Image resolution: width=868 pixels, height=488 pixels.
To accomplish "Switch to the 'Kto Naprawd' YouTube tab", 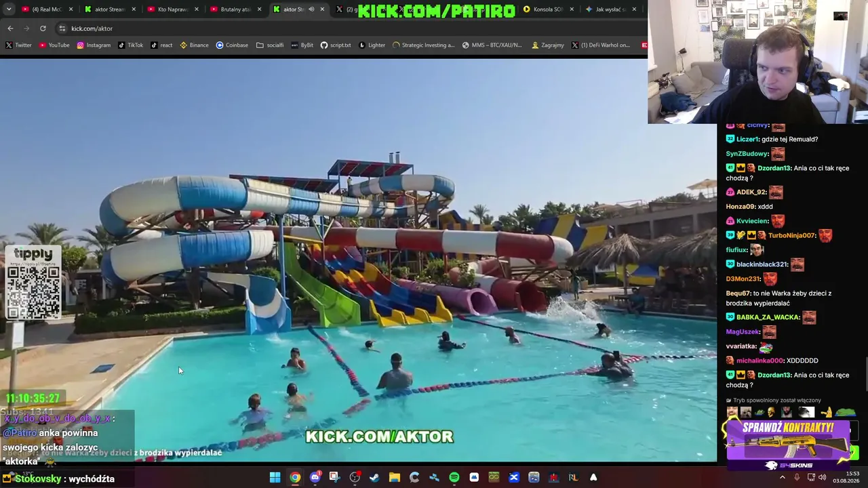I will 172,9.
